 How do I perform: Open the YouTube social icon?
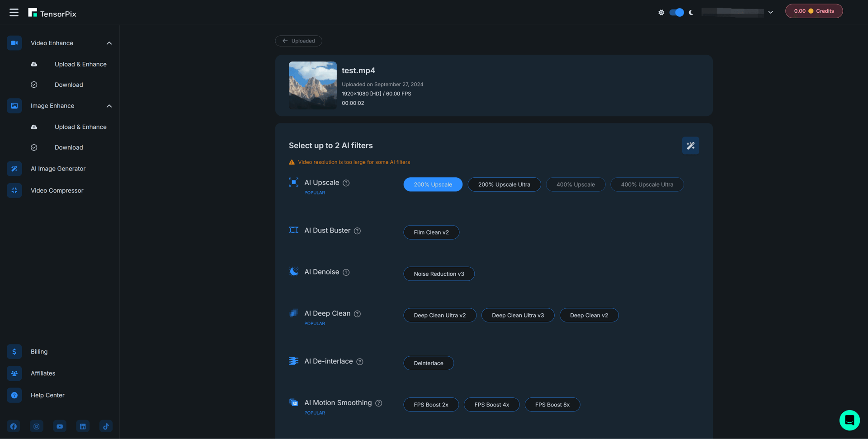60,426
